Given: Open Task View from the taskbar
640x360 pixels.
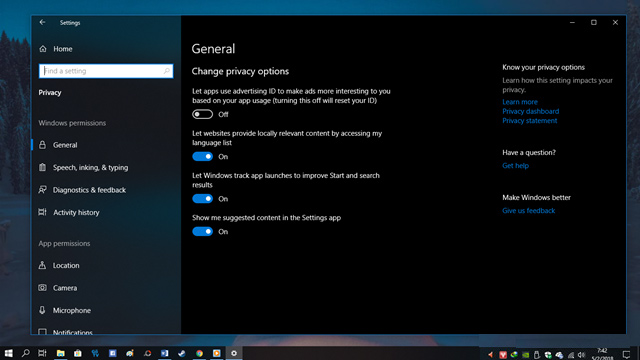Looking at the screenshot, I should (x=42, y=353).
